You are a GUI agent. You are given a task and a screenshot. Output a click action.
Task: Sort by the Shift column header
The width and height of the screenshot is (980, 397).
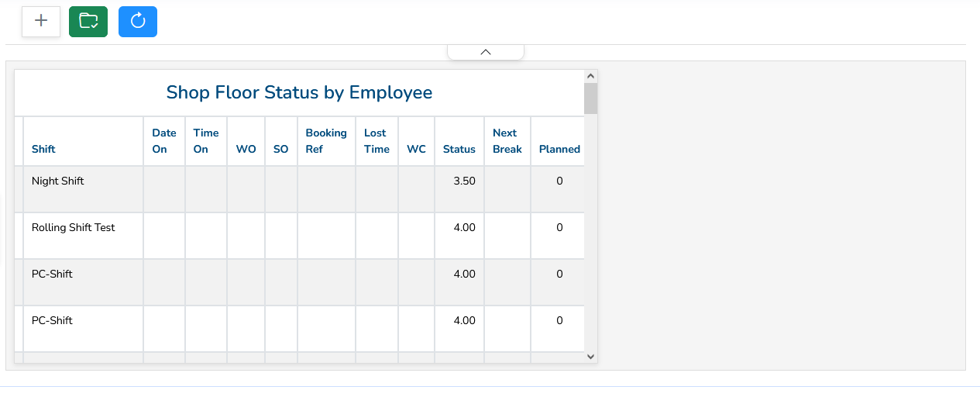[x=43, y=149]
